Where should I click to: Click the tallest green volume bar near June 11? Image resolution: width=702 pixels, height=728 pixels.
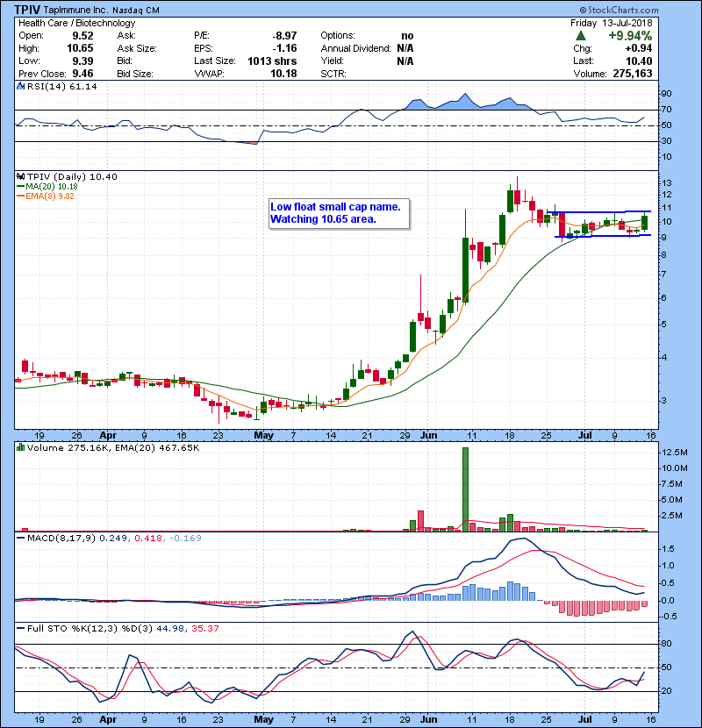click(x=466, y=489)
